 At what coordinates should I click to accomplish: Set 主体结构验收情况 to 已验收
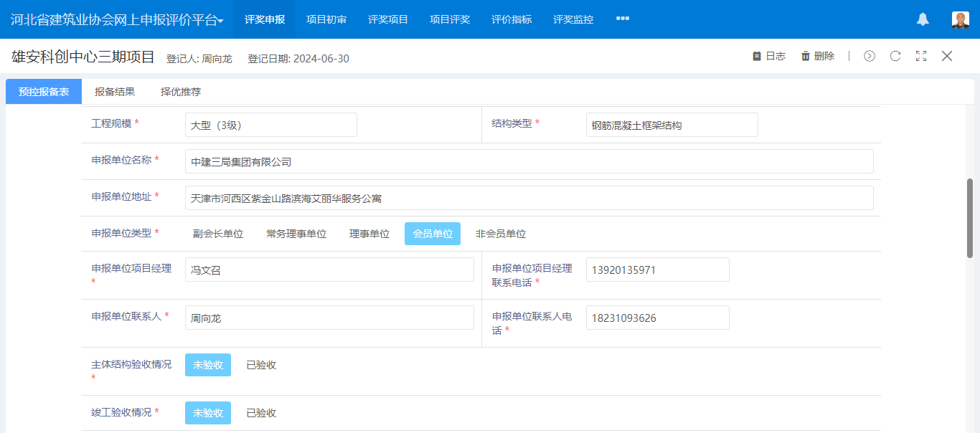click(261, 365)
